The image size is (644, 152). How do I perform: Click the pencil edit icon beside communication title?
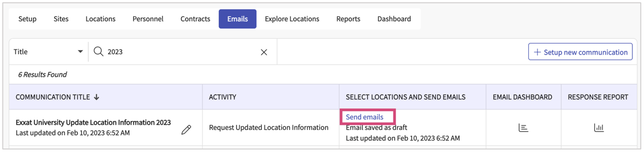click(186, 130)
